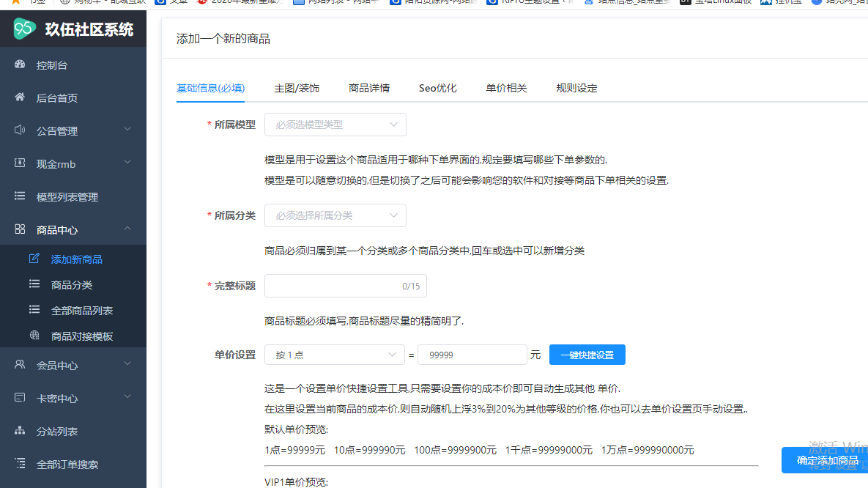Viewport: 868px width, 488px height.
Task: Click the 商品对接模板 globe icon
Action: tap(34, 335)
